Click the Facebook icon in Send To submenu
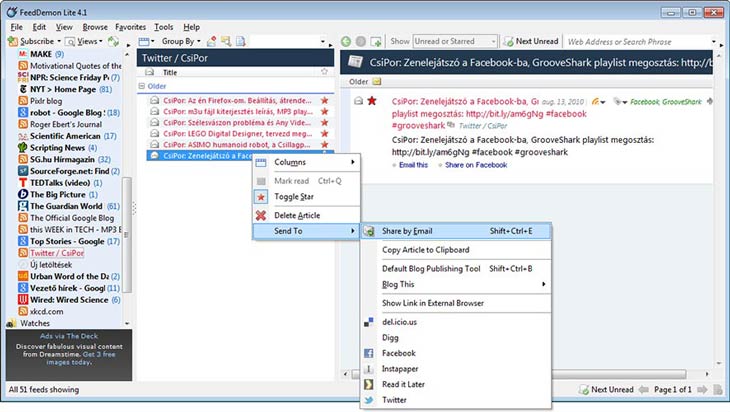The width and height of the screenshot is (730, 412). pyautogui.click(x=369, y=353)
